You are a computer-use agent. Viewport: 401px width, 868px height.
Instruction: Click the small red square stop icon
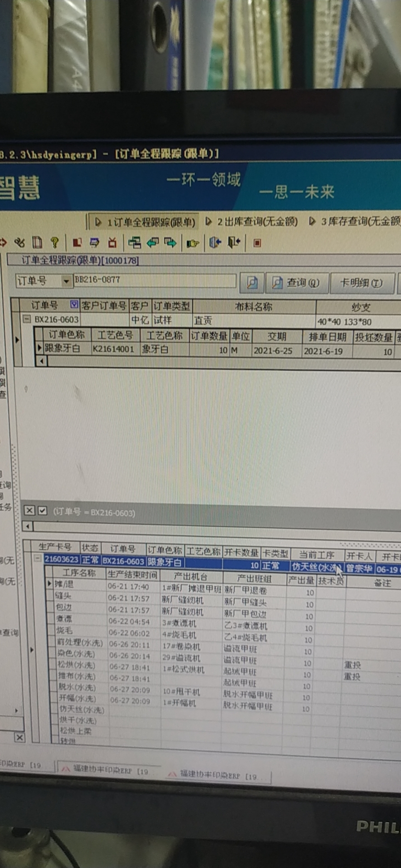pyautogui.click(x=257, y=243)
